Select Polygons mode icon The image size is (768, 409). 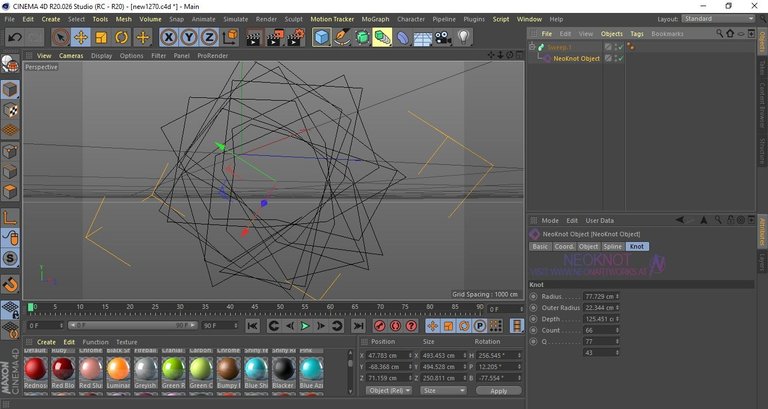(x=10, y=192)
